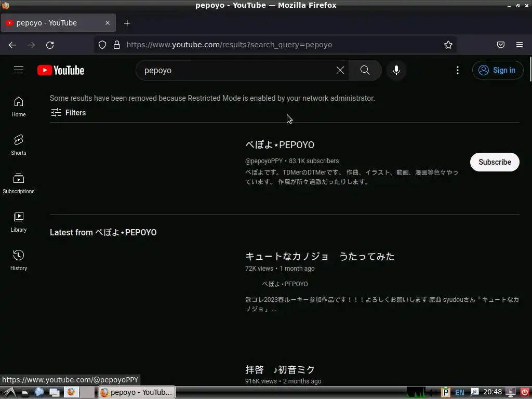Image resolution: width=532 pixels, height=399 pixels.
Task: Open Library in the sidebar
Action: [x=19, y=222]
